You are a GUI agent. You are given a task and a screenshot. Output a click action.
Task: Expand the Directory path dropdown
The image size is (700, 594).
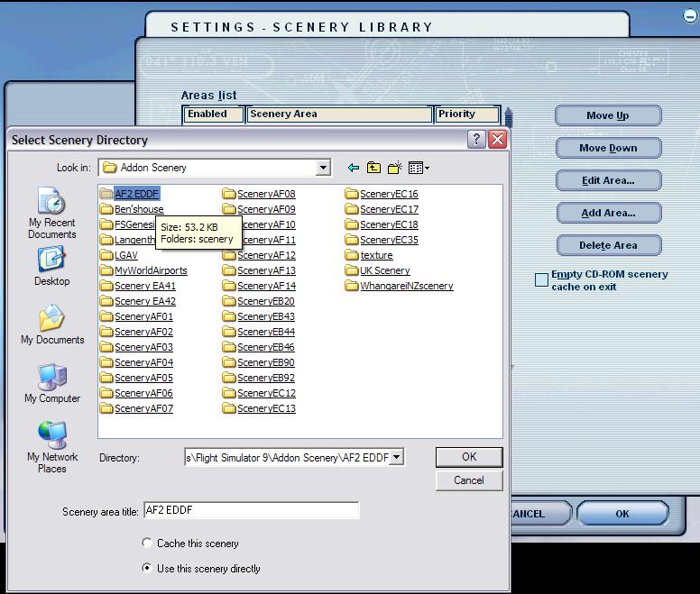397,458
